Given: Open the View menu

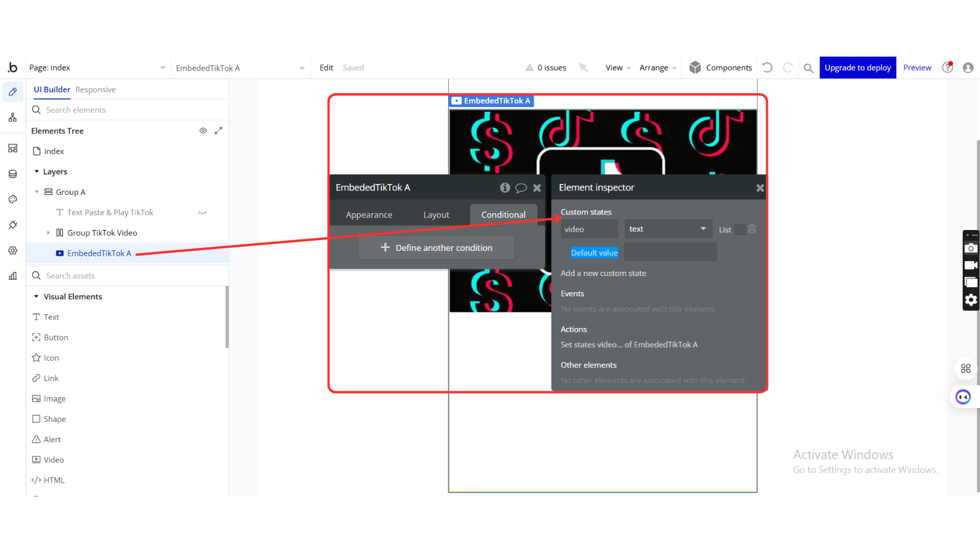Looking at the screenshot, I should [x=618, y=68].
